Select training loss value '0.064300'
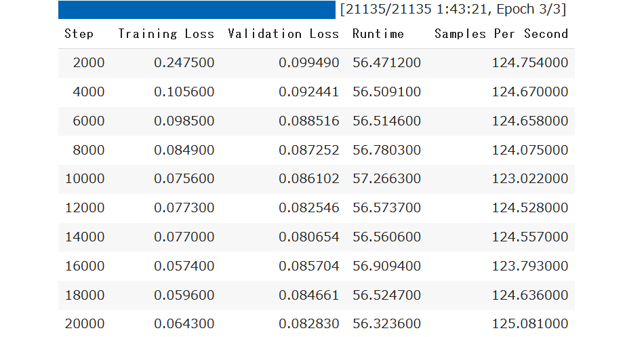The width and height of the screenshot is (644, 337). (184, 324)
